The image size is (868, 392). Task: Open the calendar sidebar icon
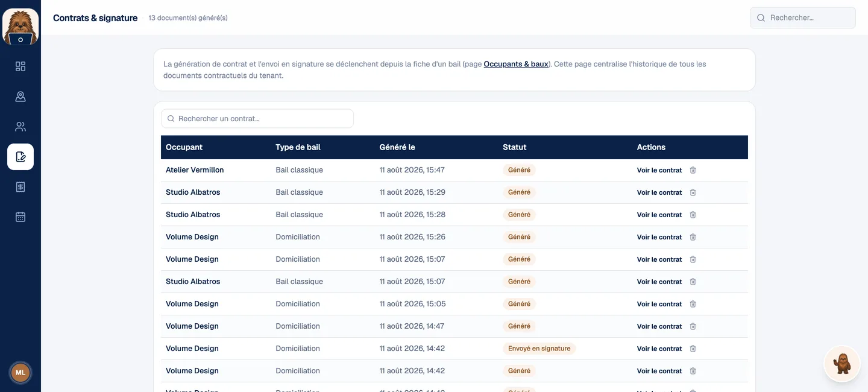click(20, 217)
